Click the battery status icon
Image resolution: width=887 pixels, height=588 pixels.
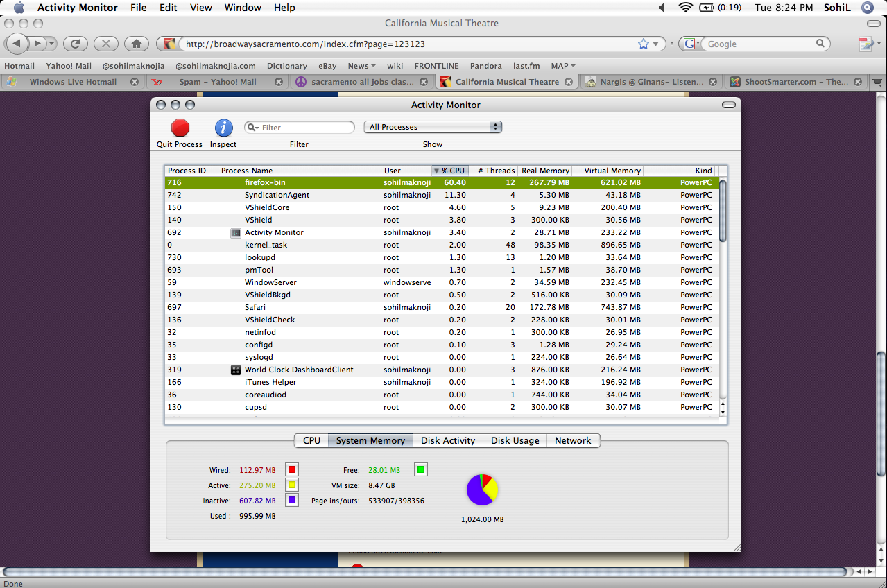pyautogui.click(x=707, y=8)
